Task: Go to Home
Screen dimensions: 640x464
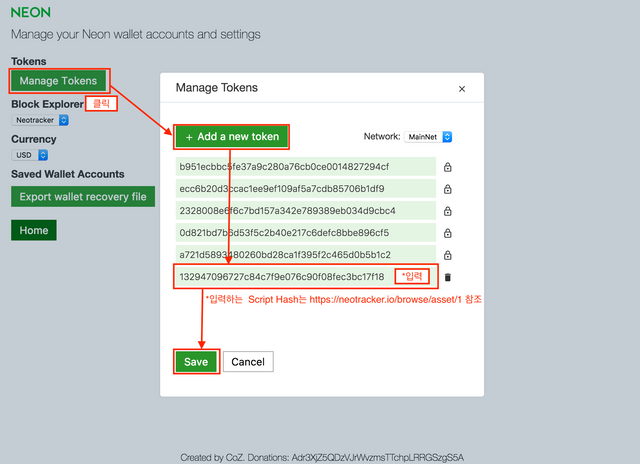Action: (x=34, y=230)
